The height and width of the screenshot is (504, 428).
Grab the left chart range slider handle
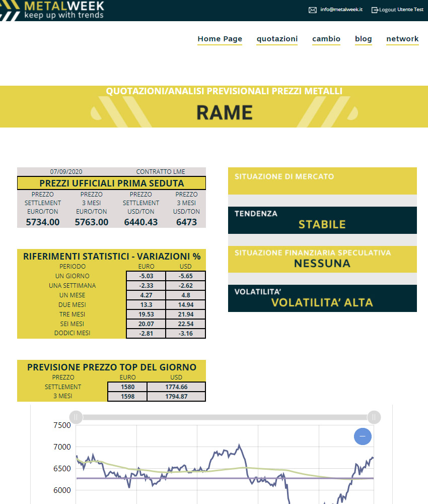click(76, 417)
